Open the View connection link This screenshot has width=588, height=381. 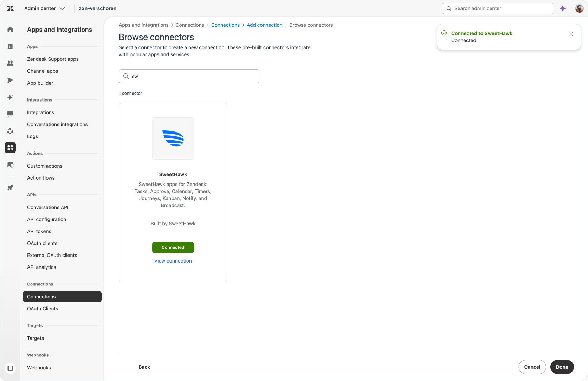173,261
